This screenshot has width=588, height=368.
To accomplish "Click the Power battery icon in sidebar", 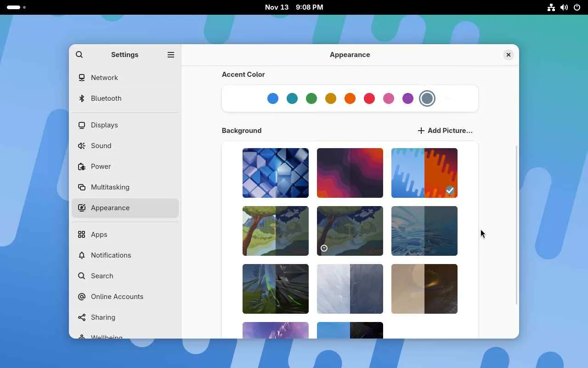I will click(x=82, y=167).
